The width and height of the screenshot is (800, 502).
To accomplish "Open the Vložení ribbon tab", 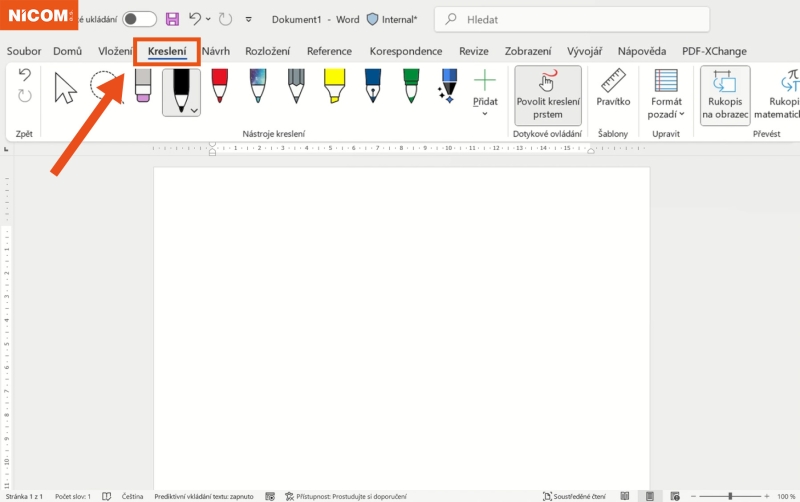I will pos(115,51).
